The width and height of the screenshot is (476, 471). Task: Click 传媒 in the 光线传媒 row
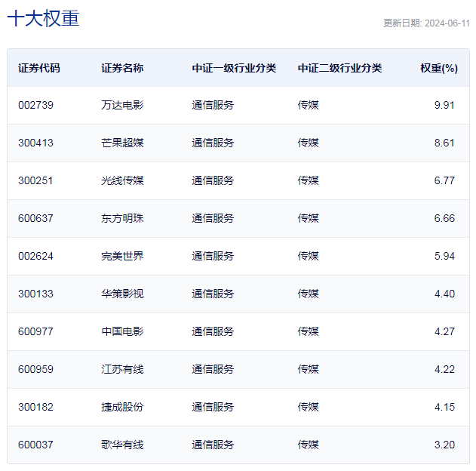[x=308, y=180]
